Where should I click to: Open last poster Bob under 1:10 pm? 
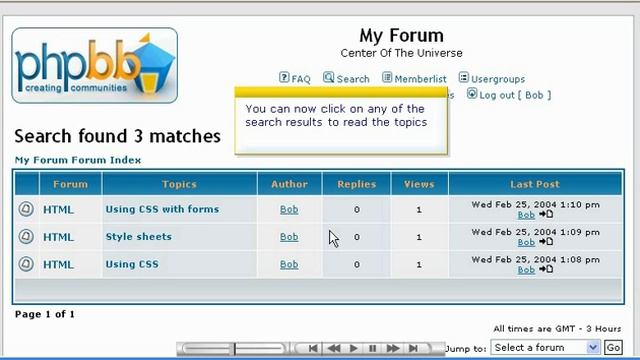(x=526, y=215)
